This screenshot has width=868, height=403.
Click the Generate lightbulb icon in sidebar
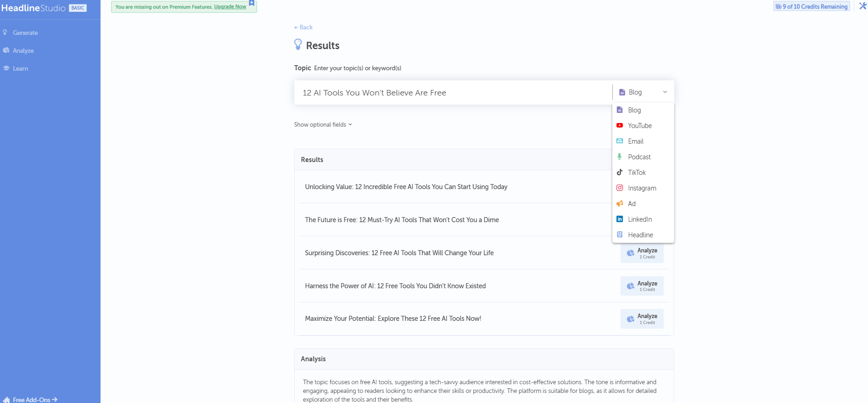[5, 33]
